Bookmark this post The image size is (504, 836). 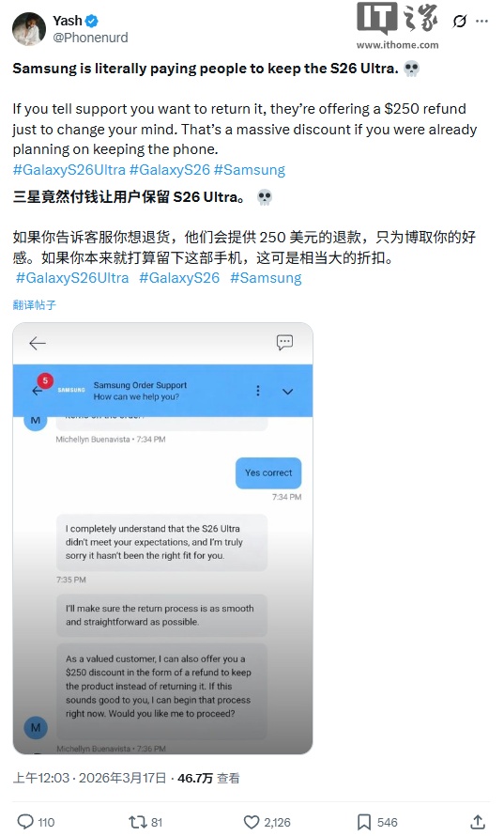click(364, 822)
